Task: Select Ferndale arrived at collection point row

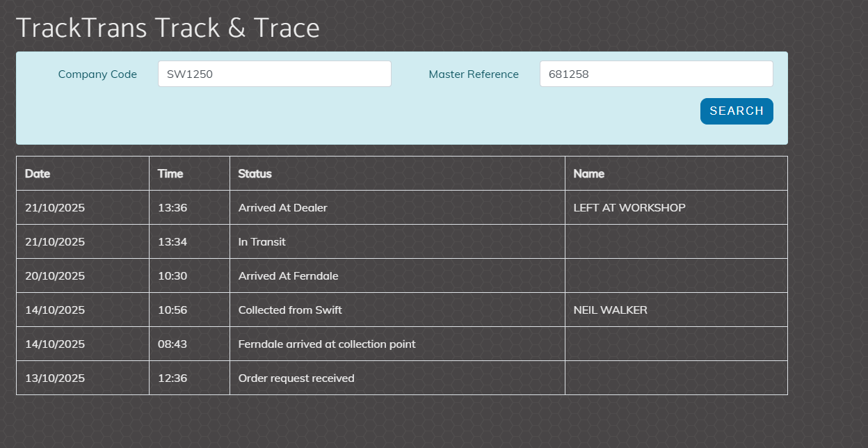Action: (x=327, y=344)
